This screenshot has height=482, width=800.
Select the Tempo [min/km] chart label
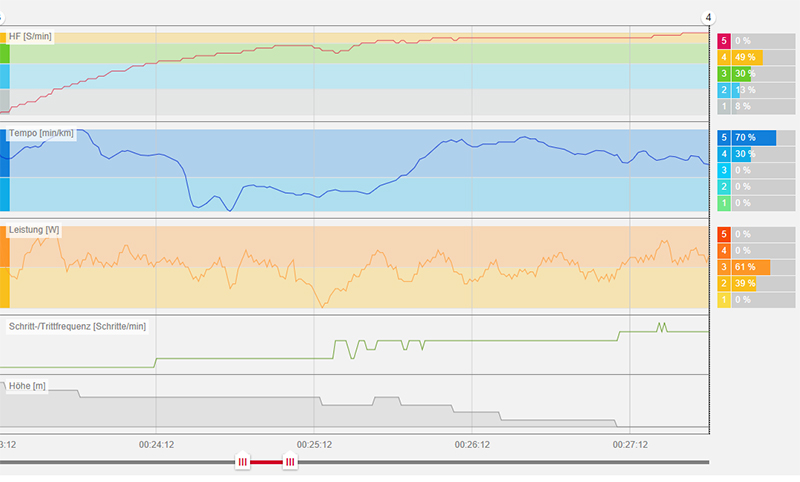point(41,133)
